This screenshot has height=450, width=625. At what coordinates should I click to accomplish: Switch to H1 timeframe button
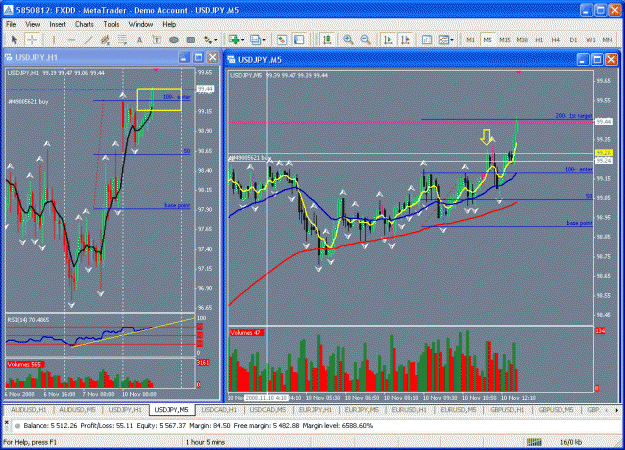[539, 40]
